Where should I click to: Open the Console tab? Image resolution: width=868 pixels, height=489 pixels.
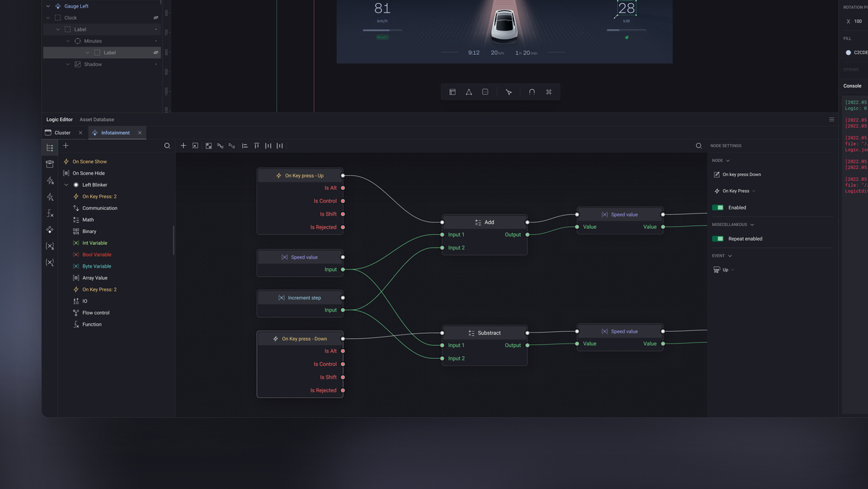(852, 86)
